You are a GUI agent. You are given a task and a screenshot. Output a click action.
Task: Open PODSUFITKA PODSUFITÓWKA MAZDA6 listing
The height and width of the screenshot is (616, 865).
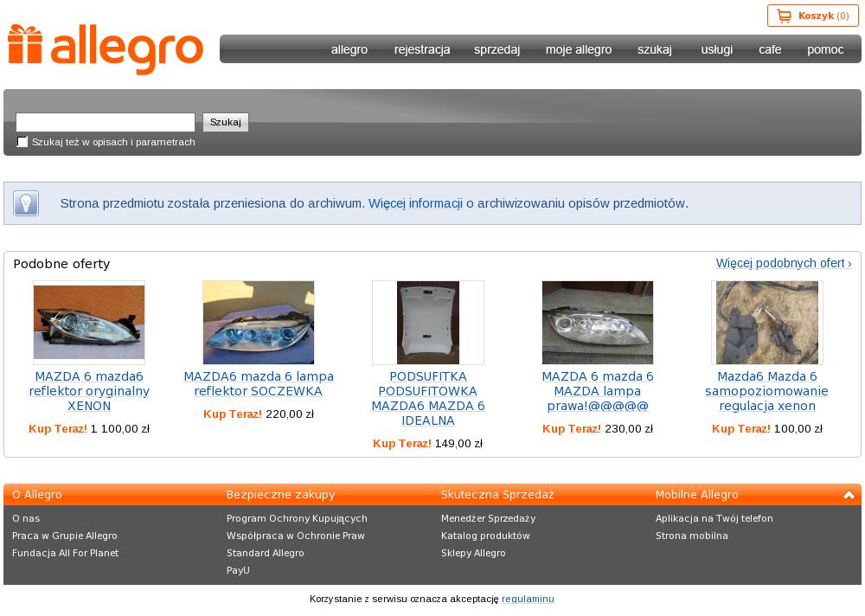tap(428, 399)
